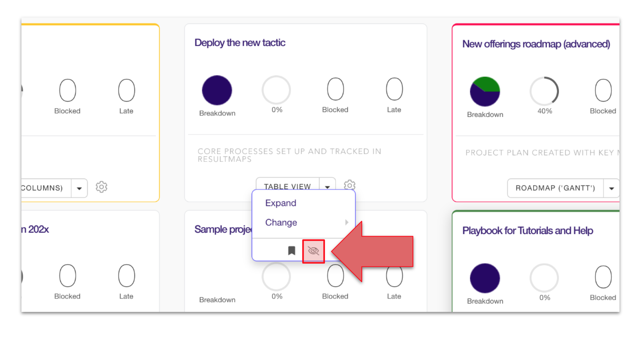Click 0% progress ring in Playbook card
Viewport: 644px width, 338px height.
pyautogui.click(x=544, y=278)
